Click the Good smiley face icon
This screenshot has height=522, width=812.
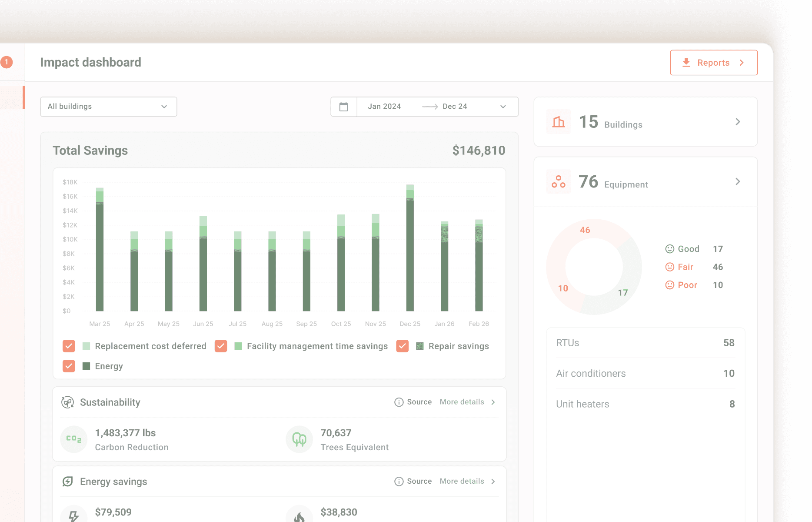click(x=670, y=249)
